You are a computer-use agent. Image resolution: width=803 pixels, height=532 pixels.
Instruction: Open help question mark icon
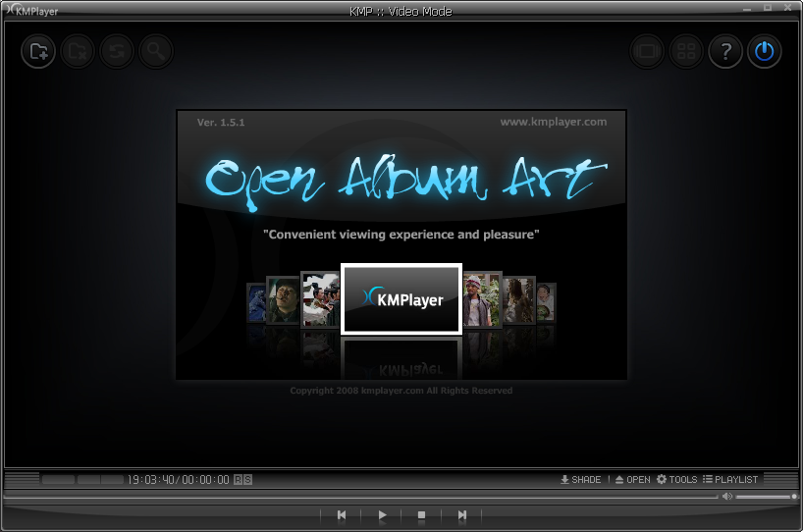[725, 51]
